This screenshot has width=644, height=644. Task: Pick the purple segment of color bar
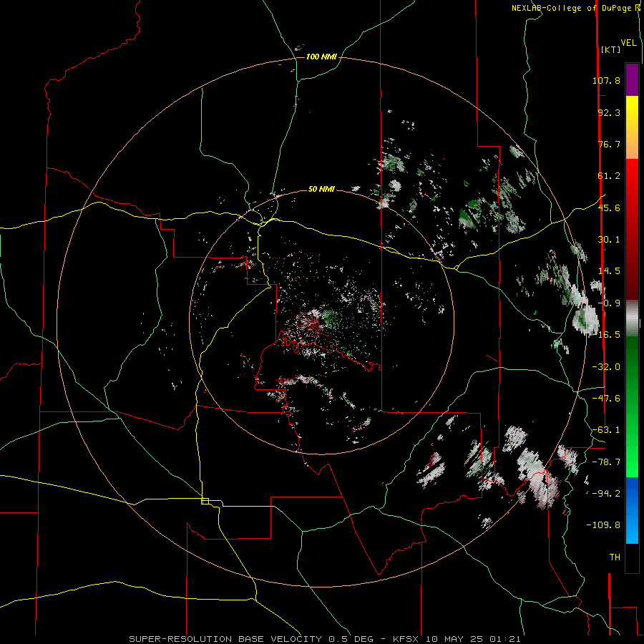[x=632, y=79]
